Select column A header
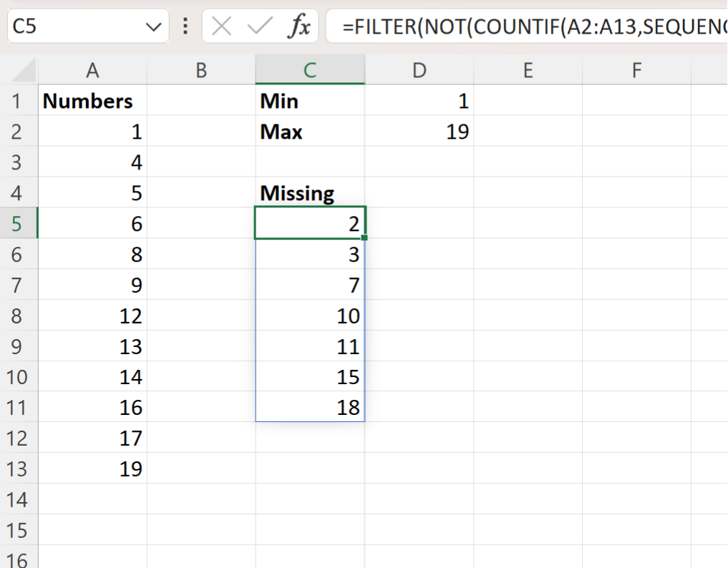This screenshot has width=728, height=568. [92, 70]
